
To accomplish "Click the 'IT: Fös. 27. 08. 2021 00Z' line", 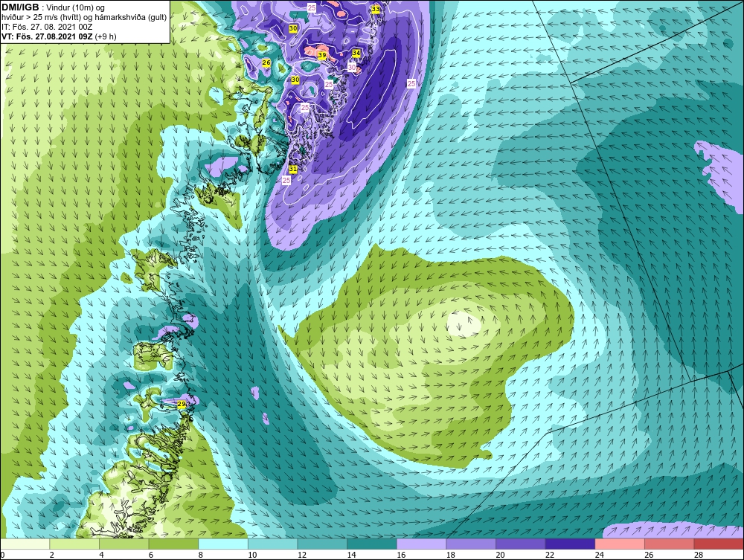I will (46, 27).
